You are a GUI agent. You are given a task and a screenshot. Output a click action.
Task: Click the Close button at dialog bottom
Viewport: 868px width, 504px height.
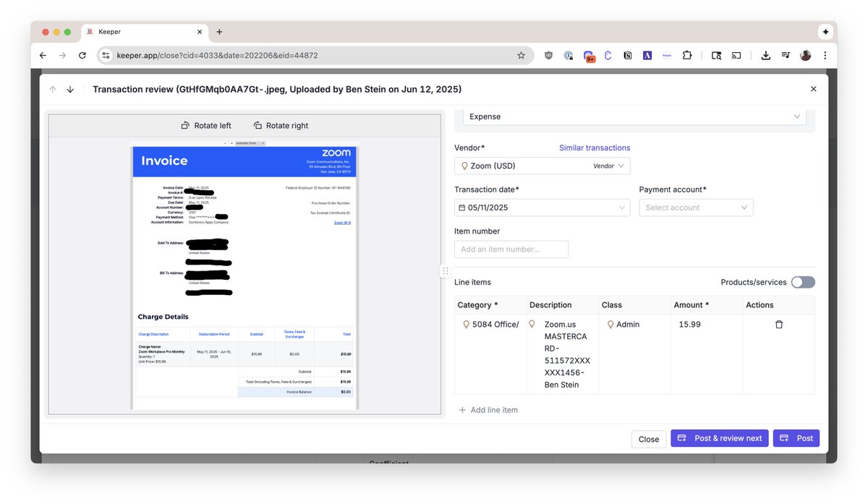pyautogui.click(x=649, y=439)
